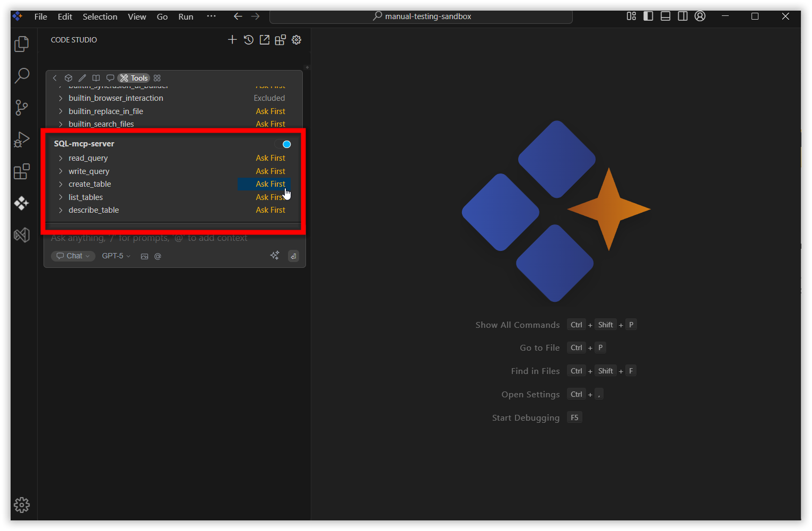
Task: Send the message with the enter-arrow button
Action: coord(293,256)
